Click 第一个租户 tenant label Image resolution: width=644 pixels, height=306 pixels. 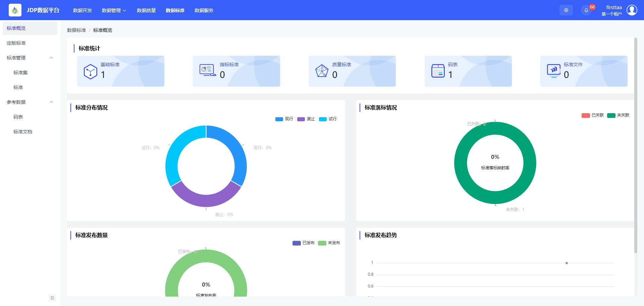click(x=611, y=14)
